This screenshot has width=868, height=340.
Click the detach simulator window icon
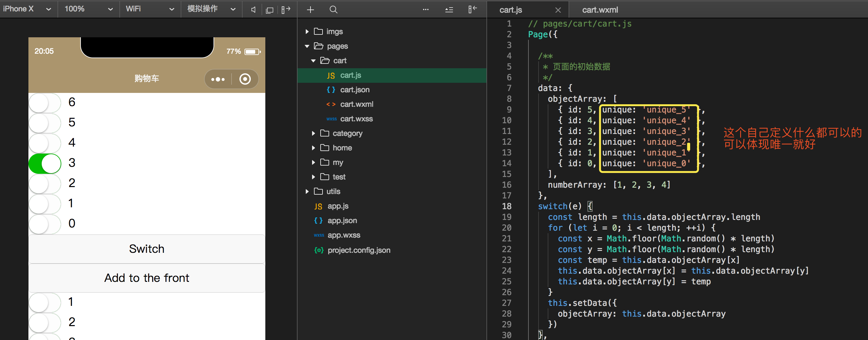269,9
